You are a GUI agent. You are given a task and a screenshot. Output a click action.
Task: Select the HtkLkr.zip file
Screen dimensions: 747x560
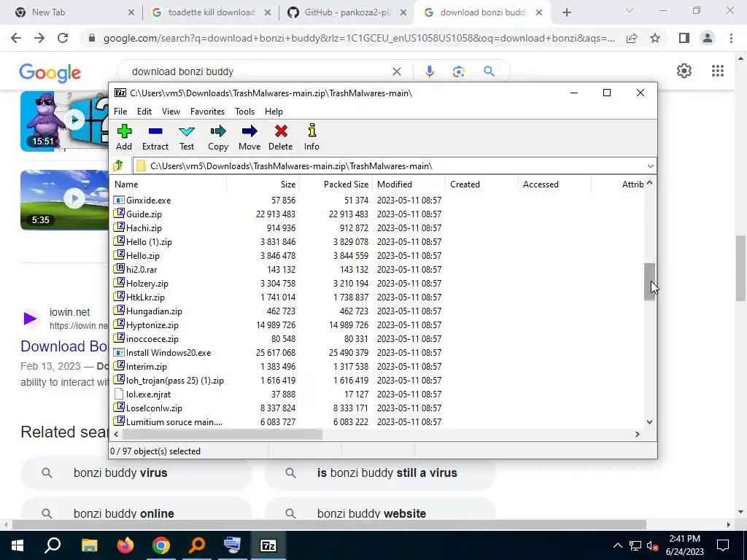tap(145, 297)
